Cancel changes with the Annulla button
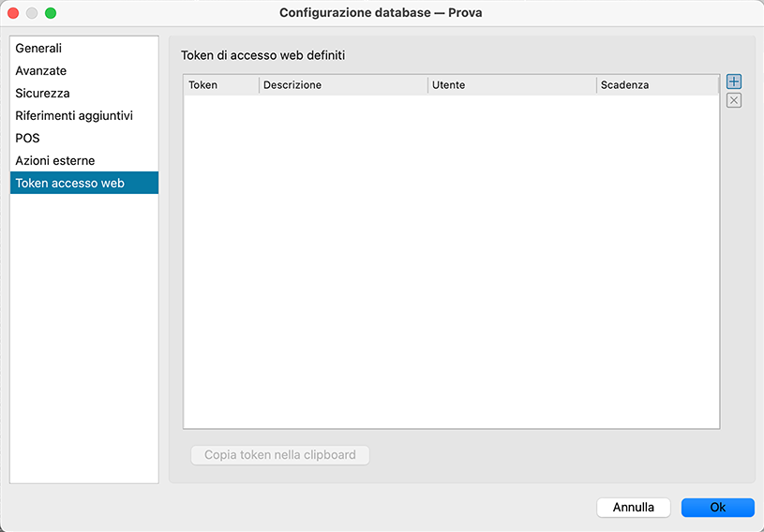This screenshot has width=764, height=532. coord(634,508)
